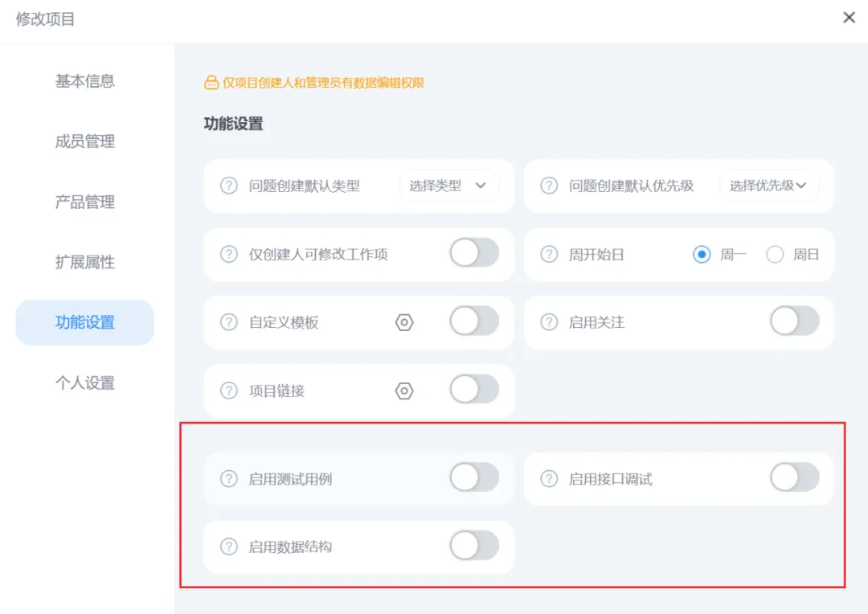Expand the 选择优先级 dropdown
The width and height of the screenshot is (868, 614).
(768, 186)
